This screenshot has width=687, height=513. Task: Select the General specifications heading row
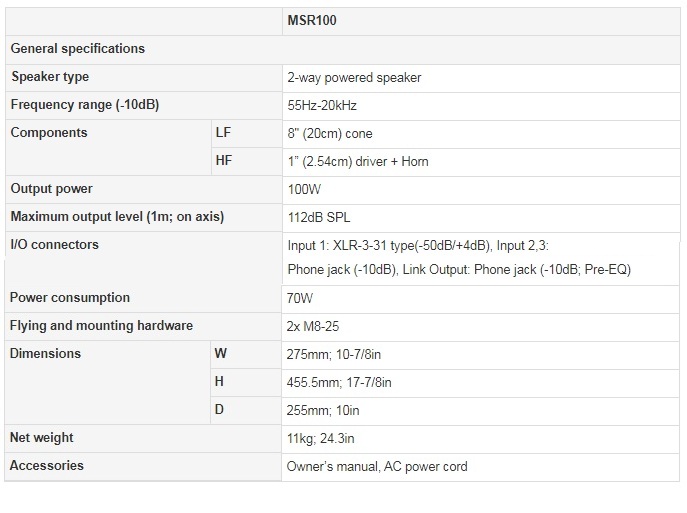coord(343,50)
